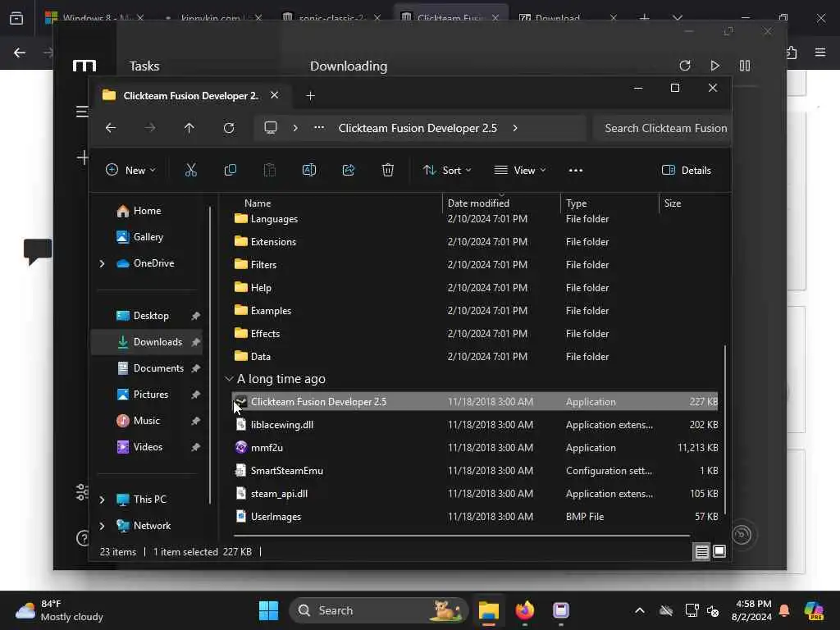The height and width of the screenshot is (630, 840).
Task: Show hidden system tray icons
Action: click(640, 610)
